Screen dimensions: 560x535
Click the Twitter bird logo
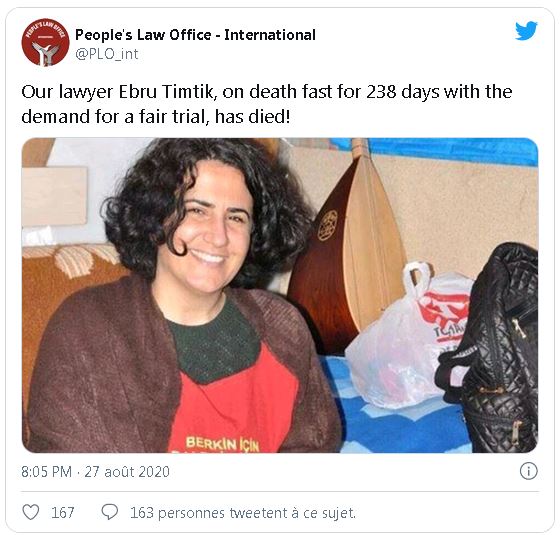526,31
